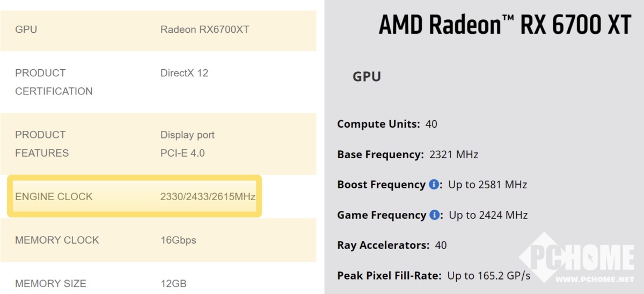Click the AMD Radeon RX 6700 XT heading
Screen dimensions: 644x294
(504, 25)
